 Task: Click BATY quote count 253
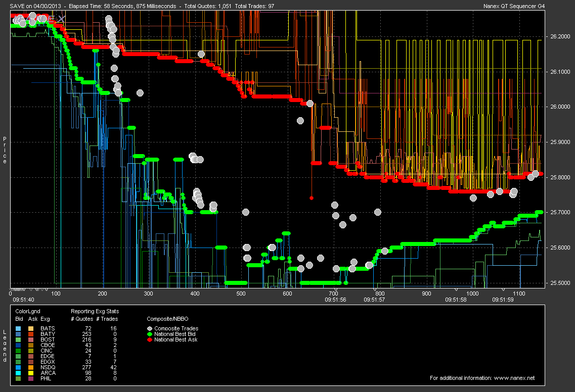point(86,334)
